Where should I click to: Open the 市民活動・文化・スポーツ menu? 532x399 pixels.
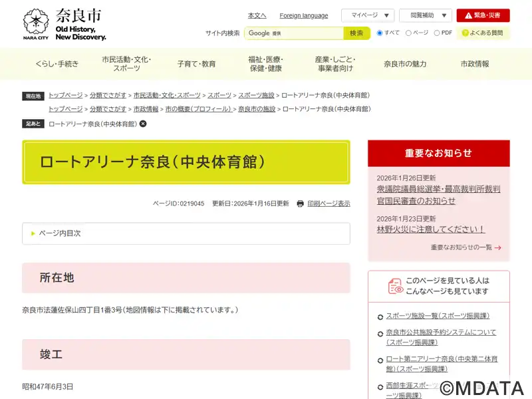point(126,64)
